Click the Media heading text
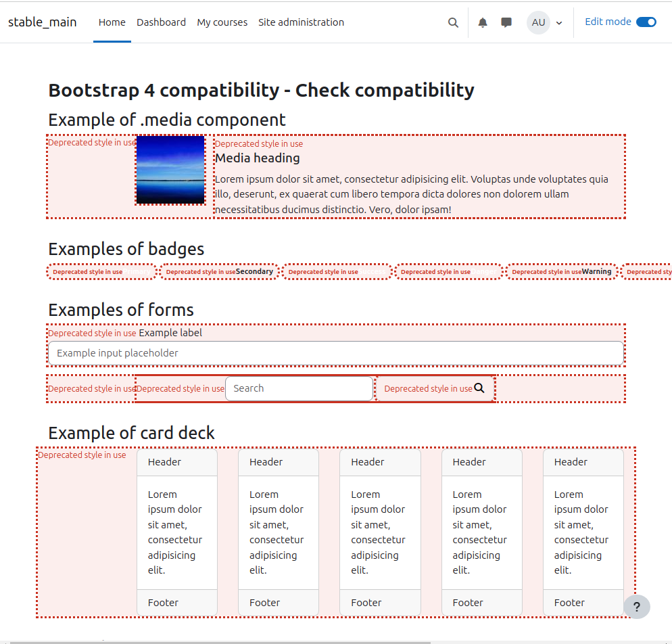The width and height of the screenshot is (672, 644). coord(257,158)
